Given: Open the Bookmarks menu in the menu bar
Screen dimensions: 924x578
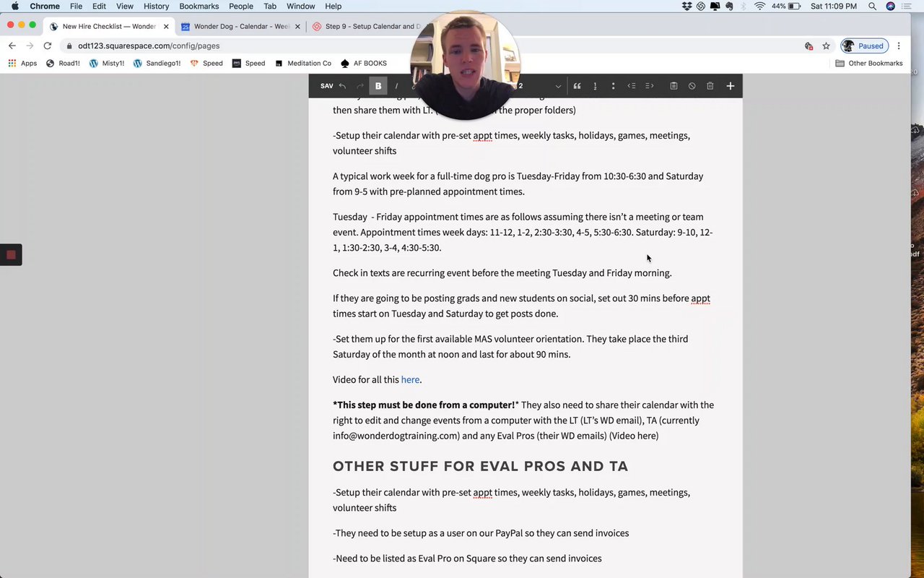Looking at the screenshot, I should click(199, 6).
